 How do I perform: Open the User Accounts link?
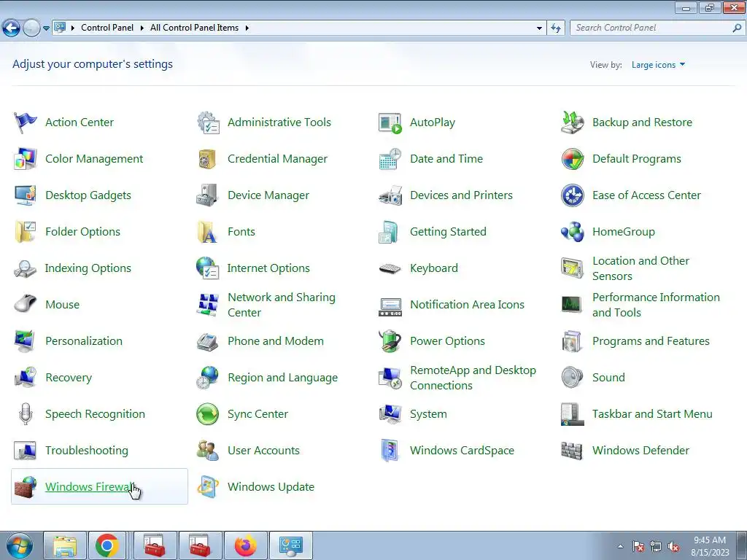263,451
